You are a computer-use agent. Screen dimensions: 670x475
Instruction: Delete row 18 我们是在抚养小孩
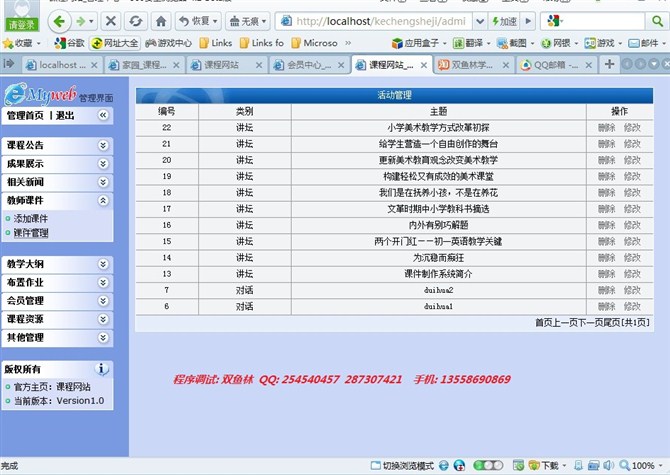pyautogui.click(x=606, y=192)
